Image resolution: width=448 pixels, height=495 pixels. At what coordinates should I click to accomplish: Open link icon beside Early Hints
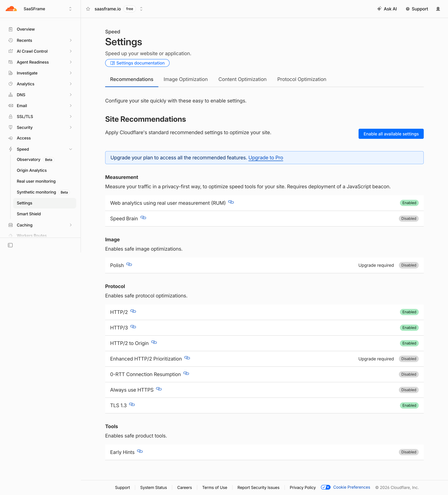tap(140, 451)
